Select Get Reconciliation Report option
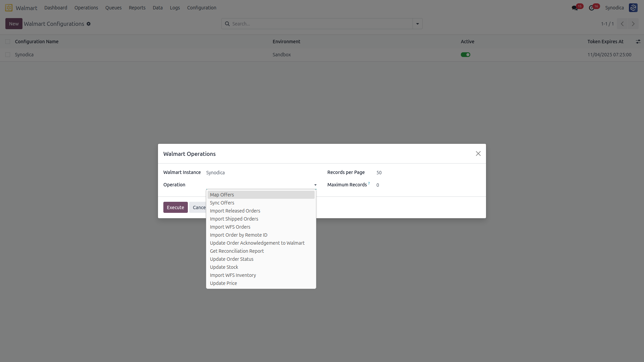The image size is (644, 362). [x=261, y=251]
